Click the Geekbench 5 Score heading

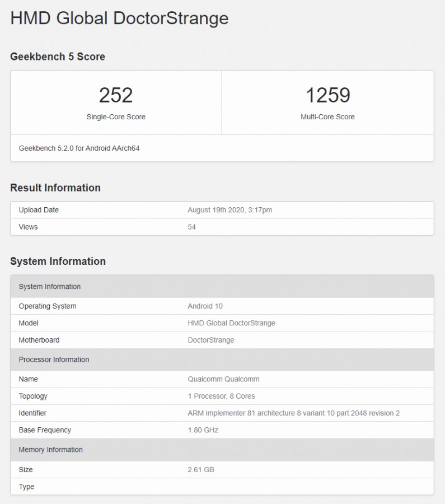(x=58, y=57)
